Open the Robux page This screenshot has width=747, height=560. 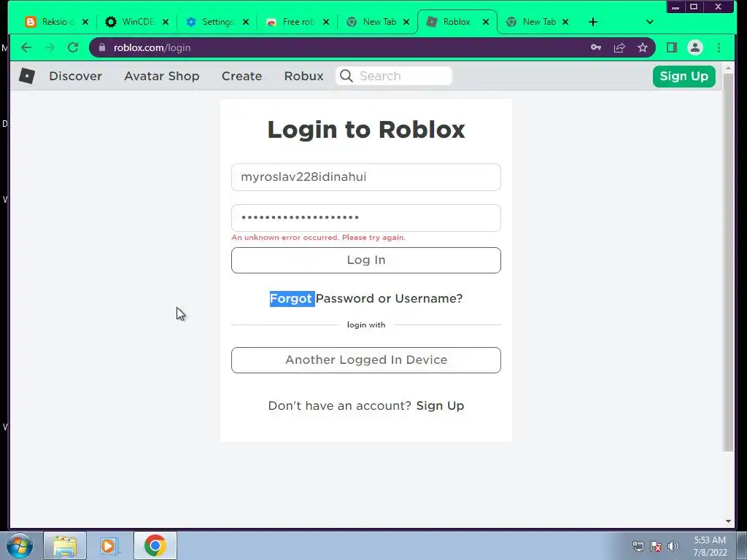click(x=303, y=76)
